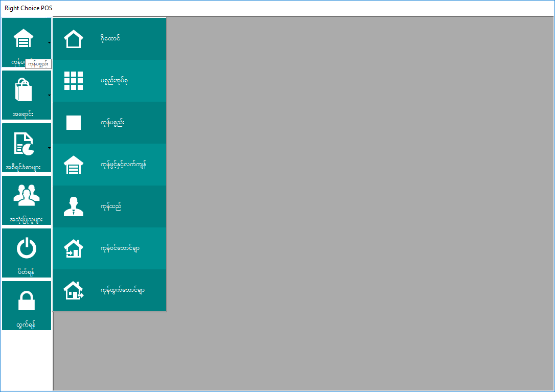
Task: Click the ထွက်ရန် button label
Action: (x=26, y=325)
